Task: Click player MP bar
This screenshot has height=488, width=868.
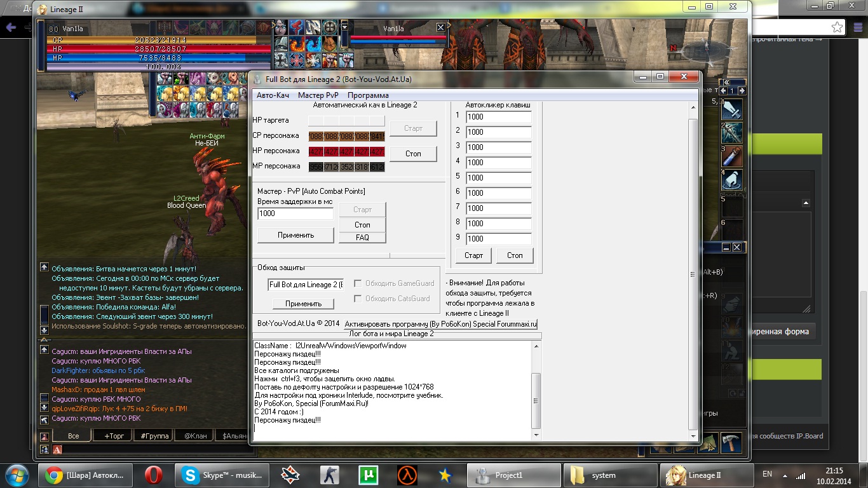Action: pyautogui.click(x=159, y=57)
